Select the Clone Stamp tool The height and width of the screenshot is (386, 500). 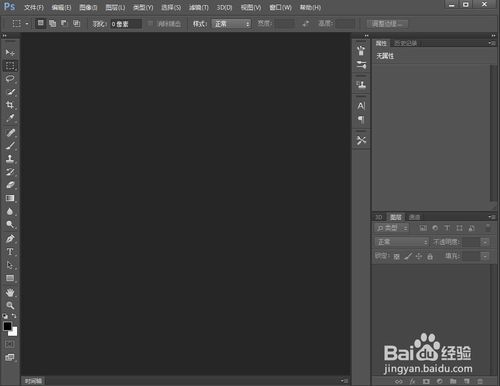[10, 159]
